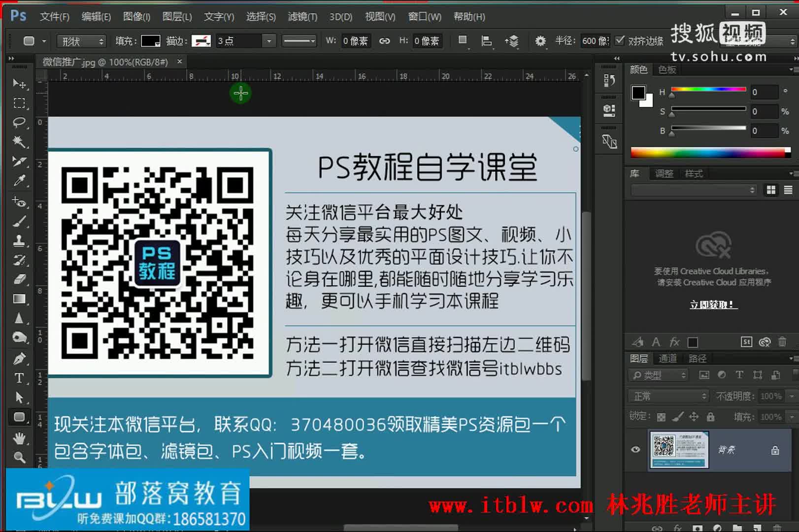Click the background layer thumbnail
This screenshot has height=532, width=799.
679,449
